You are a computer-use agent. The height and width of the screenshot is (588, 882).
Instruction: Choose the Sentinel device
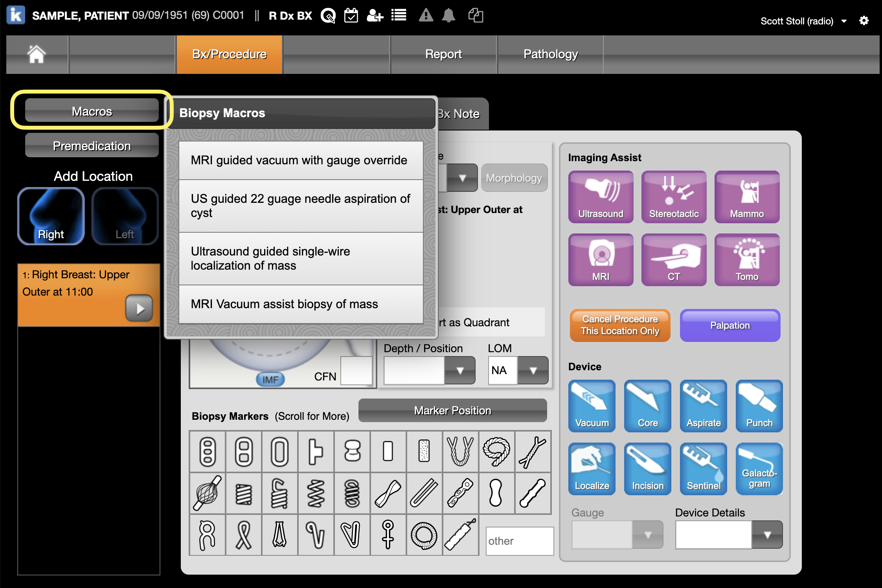(704, 469)
